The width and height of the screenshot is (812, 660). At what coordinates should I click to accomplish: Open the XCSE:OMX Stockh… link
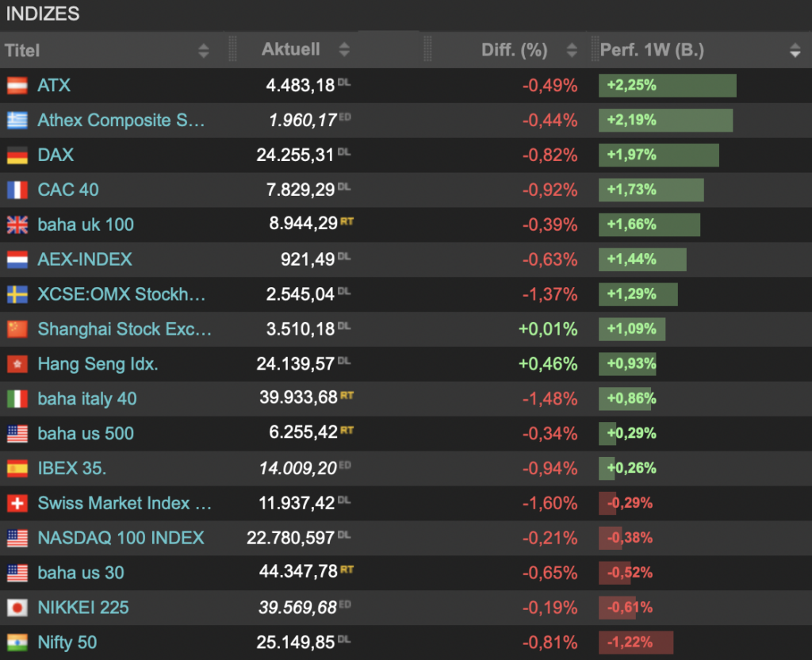coord(121,294)
